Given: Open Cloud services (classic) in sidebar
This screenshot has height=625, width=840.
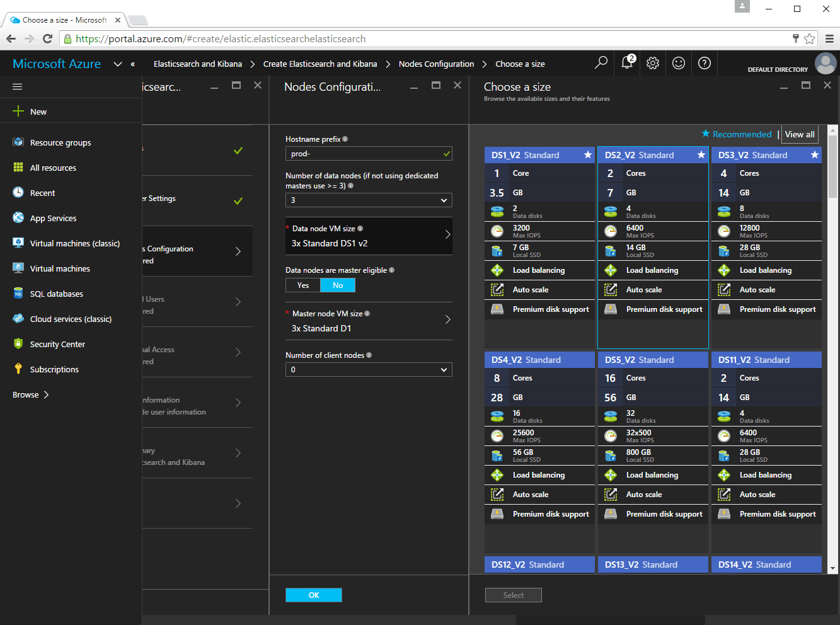Looking at the screenshot, I should [71, 319].
